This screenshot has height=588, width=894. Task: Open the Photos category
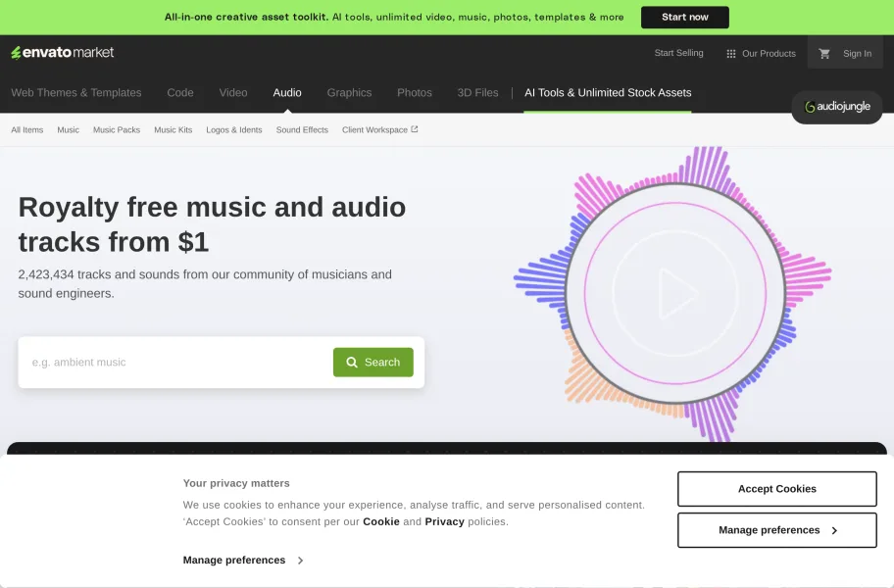415,92
